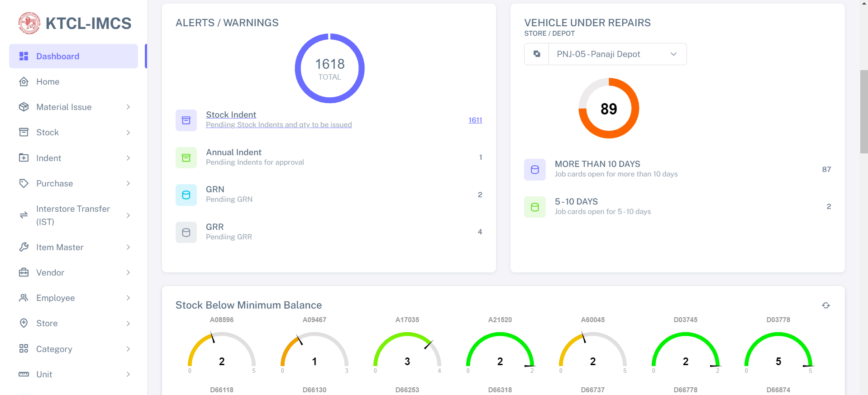This screenshot has width=868, height=395.
Task: Click the refresh icon in Stock Below Minimum Balance
Action: (825, 305)
